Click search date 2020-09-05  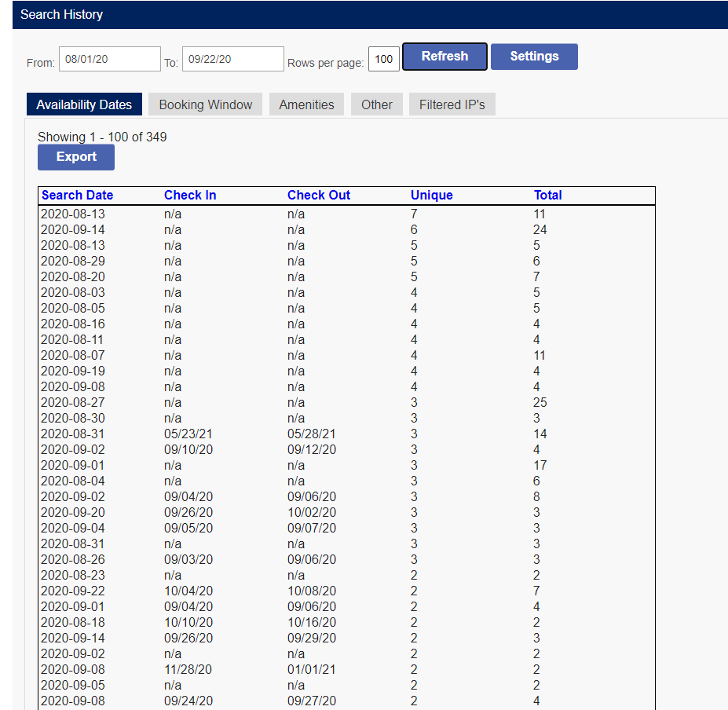pos(73,686)
